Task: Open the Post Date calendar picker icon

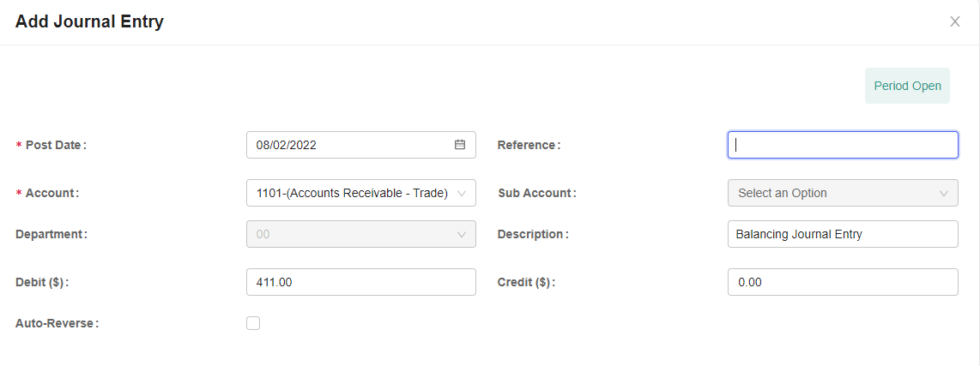Action: [460, 145]
